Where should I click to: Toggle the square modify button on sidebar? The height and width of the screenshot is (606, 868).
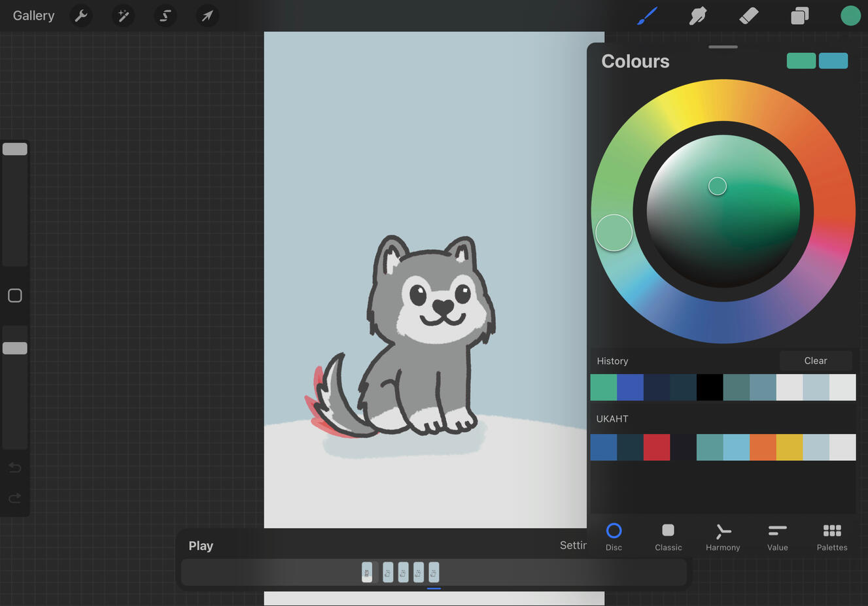[15, 295]
